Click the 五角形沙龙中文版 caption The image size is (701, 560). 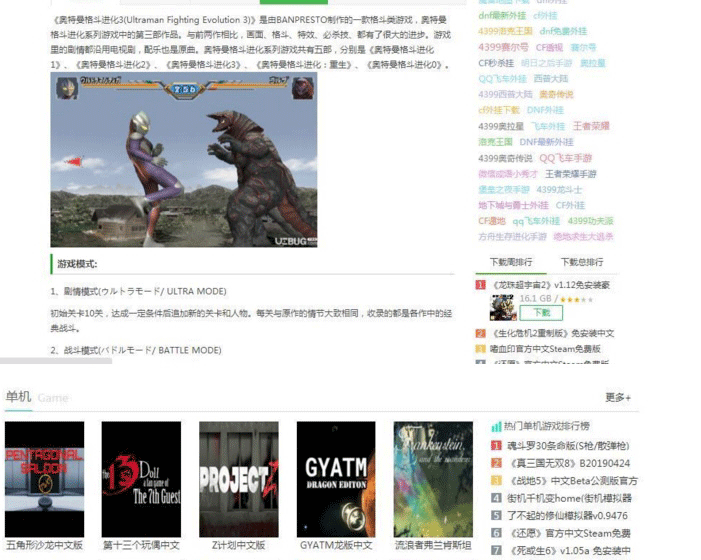click(x=44, y=545)
